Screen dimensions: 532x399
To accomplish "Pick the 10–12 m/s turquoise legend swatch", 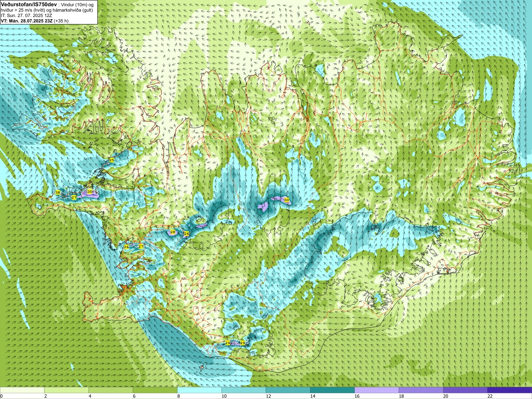I will [x=244, y=390].
